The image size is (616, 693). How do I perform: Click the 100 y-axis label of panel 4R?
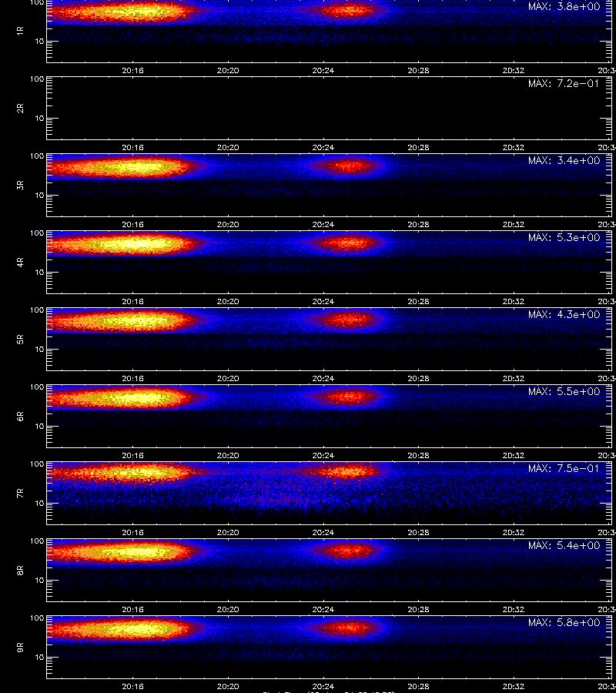click(x=37, y=233)
